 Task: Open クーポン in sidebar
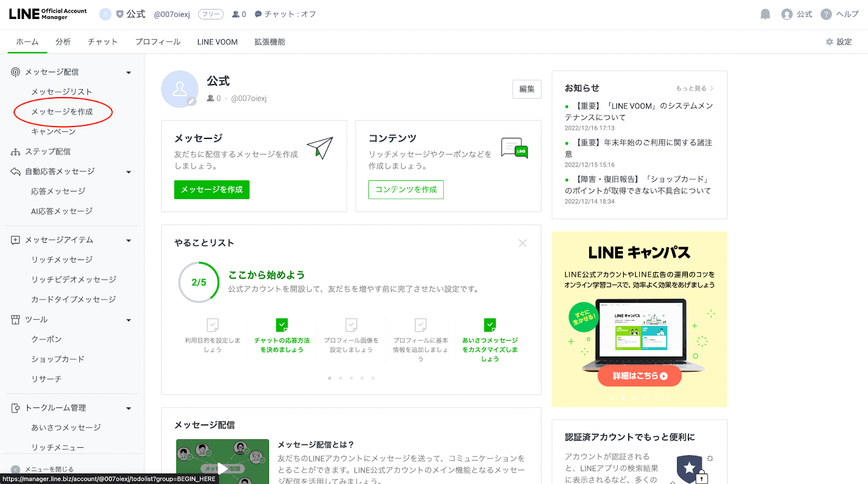pyautogui.click(x=46, y=340)
